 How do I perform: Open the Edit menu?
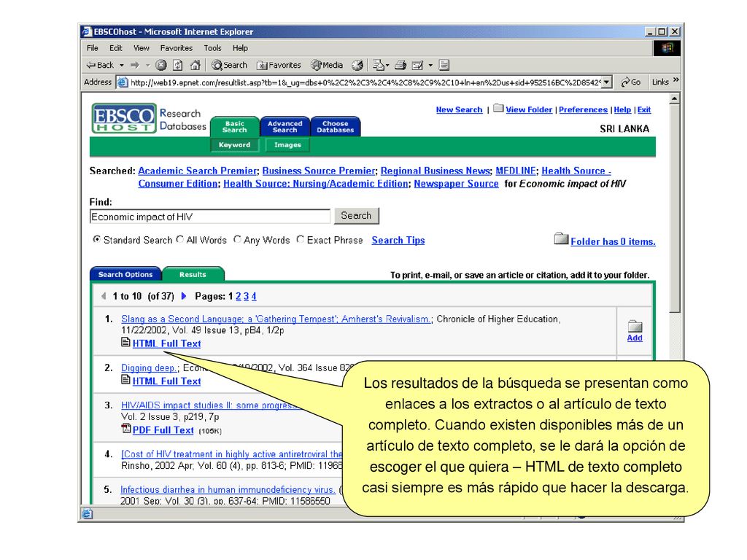click(116, 48)
